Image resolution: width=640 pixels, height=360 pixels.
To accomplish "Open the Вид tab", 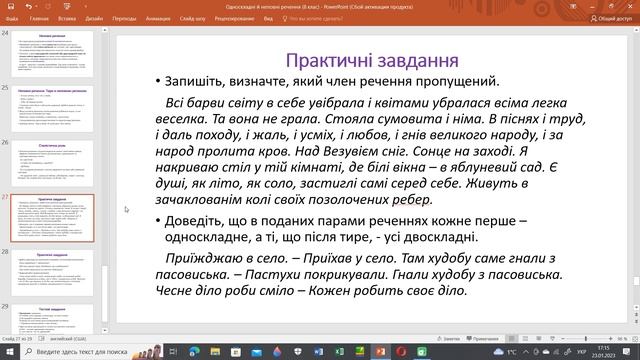I will [268, 19].
